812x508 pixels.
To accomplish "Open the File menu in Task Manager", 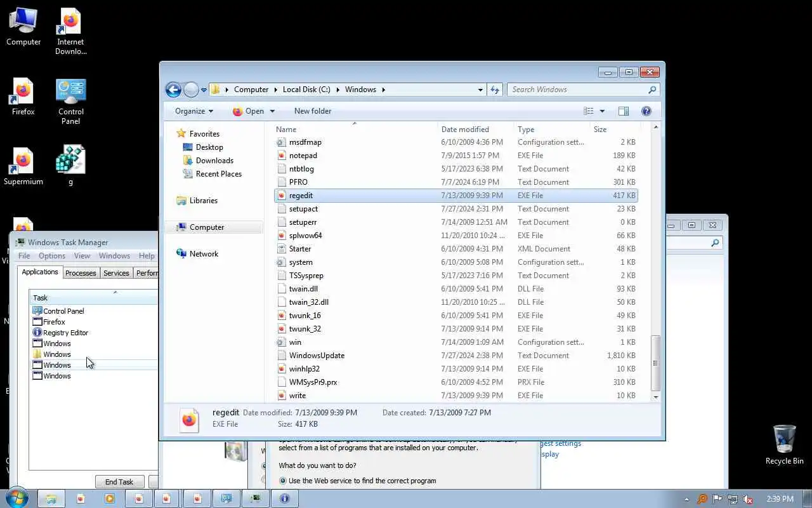I will (24, 256).
